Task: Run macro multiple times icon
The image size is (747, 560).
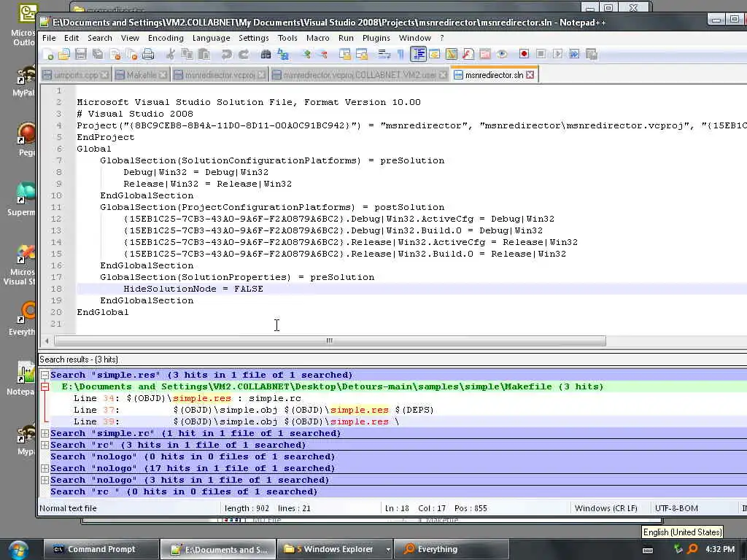Action: [574, 54]
